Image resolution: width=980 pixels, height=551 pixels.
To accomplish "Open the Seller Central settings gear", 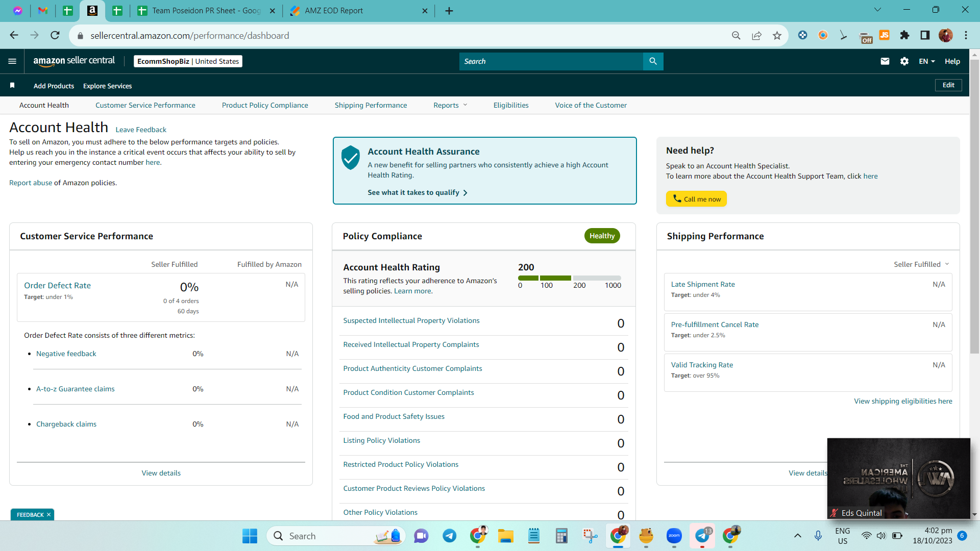I will [904, 61].
